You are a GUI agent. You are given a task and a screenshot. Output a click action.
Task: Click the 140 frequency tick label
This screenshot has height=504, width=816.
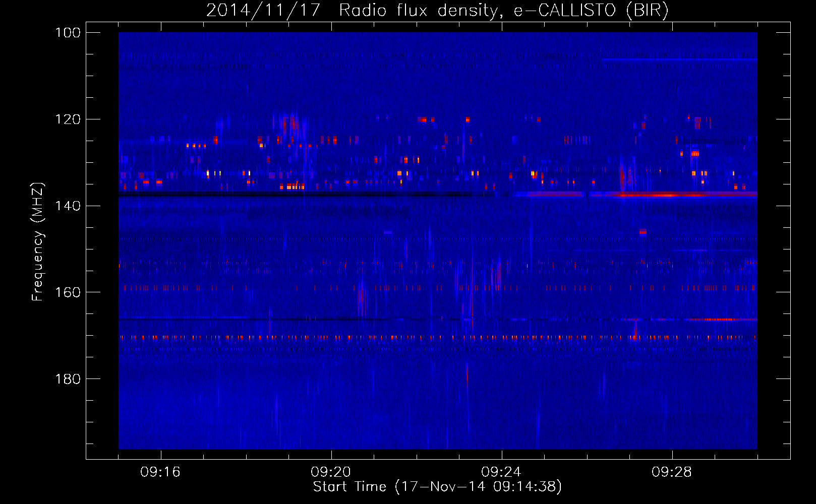tap(68, 206)
